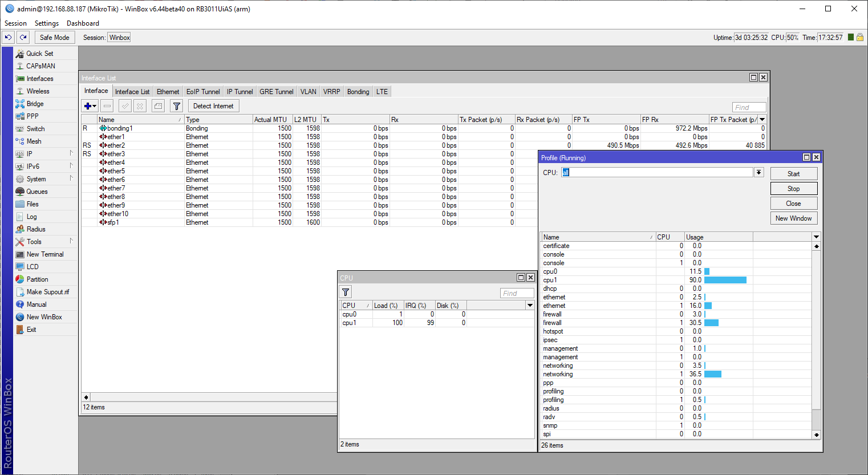Click the Undo arrow icon
The height and width of the screenshot is (475, 868).
(x=8, y=38)
